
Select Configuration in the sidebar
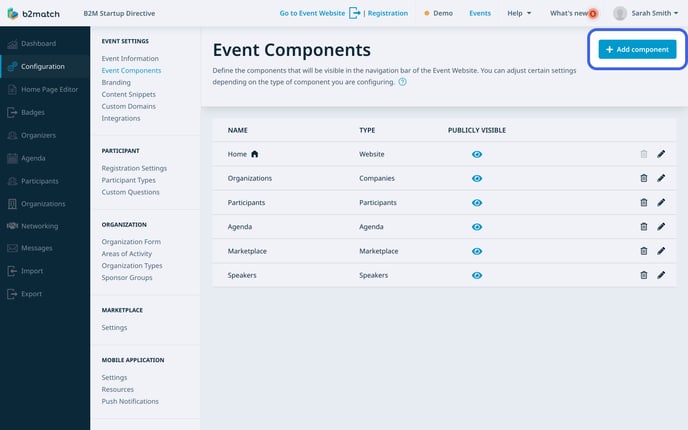[43, 66]
